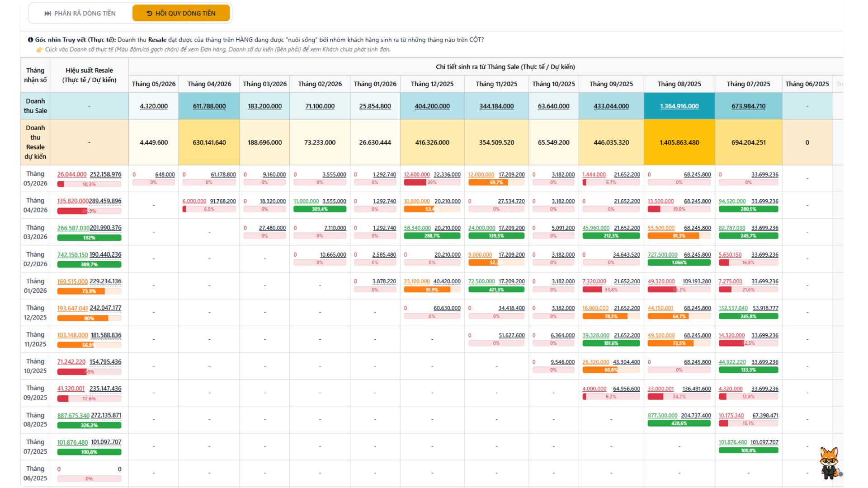The width and height of the screenshot is (868, 488).
Task: Click actual resale 742.150.150 for Tháng 02/2026
Action: tap(72, 255)
